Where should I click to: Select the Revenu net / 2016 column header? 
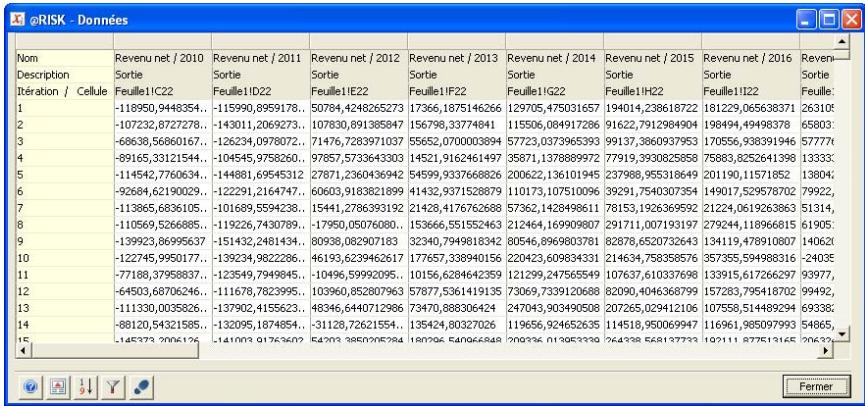point(748,58)
